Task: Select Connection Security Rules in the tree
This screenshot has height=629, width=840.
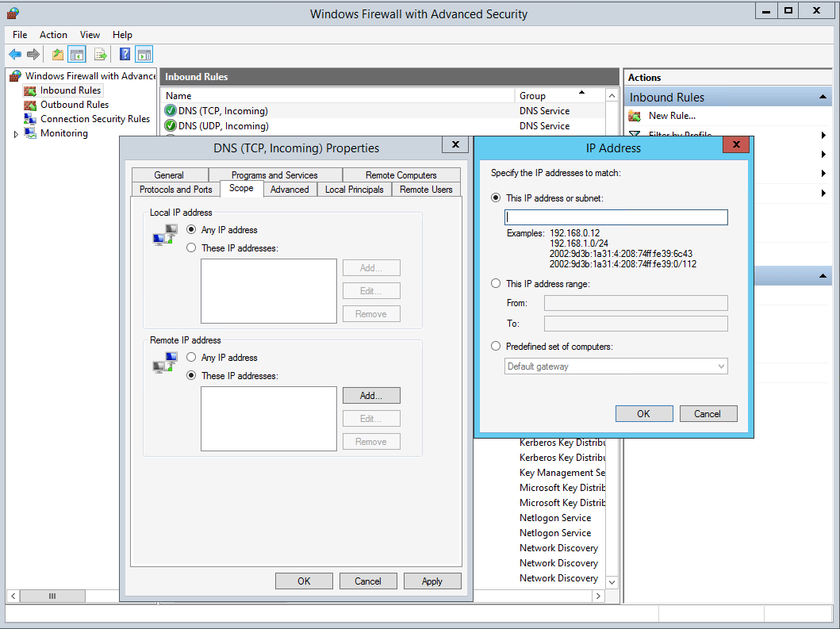Action: pos(95,119)
